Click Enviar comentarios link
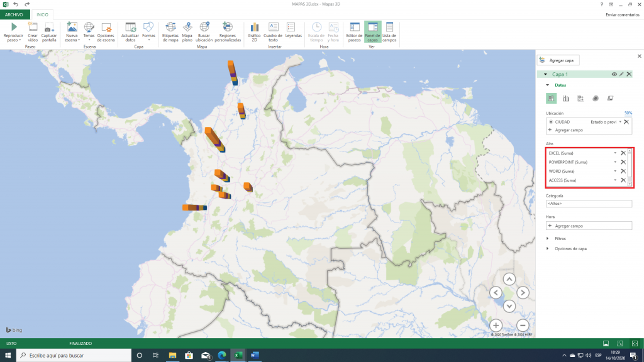The image size is (644, 362). click(x=622, y=15)
